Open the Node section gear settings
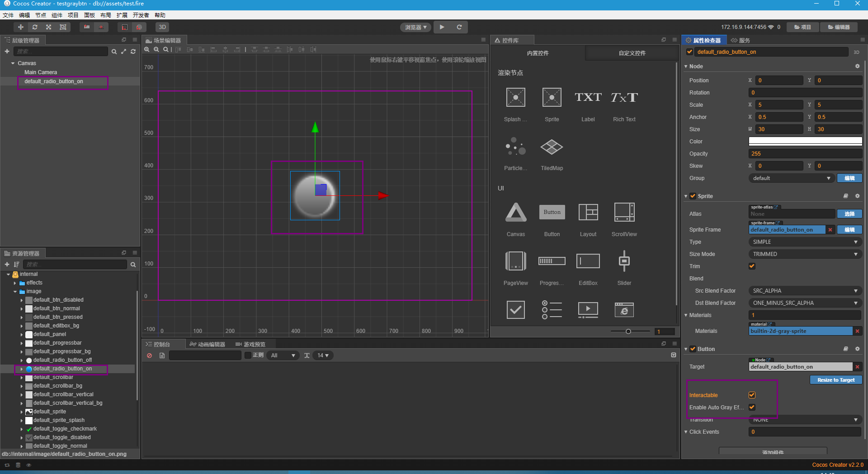Screen dimensions: 868x474 [x=857, y=66]
